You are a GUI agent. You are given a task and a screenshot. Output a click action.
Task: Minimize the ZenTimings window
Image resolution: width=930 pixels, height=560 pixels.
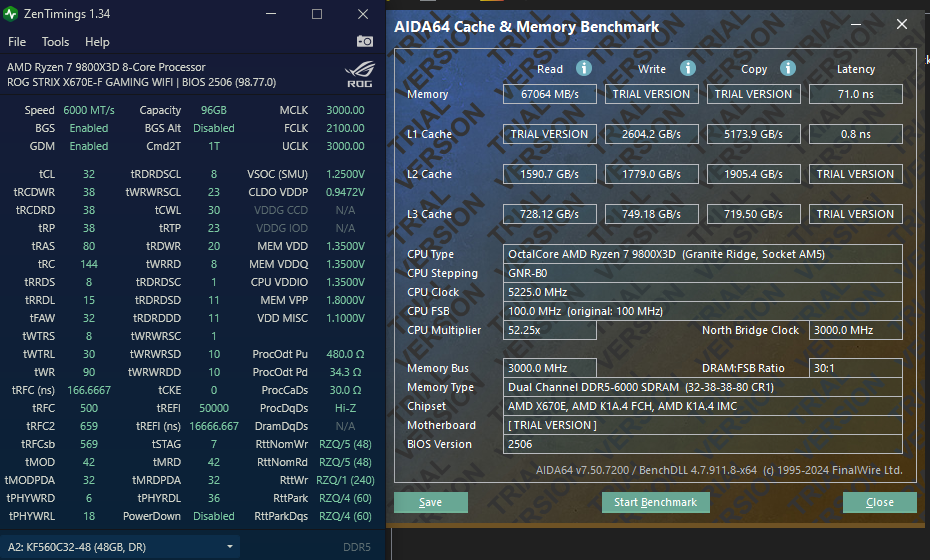(271, 14)
